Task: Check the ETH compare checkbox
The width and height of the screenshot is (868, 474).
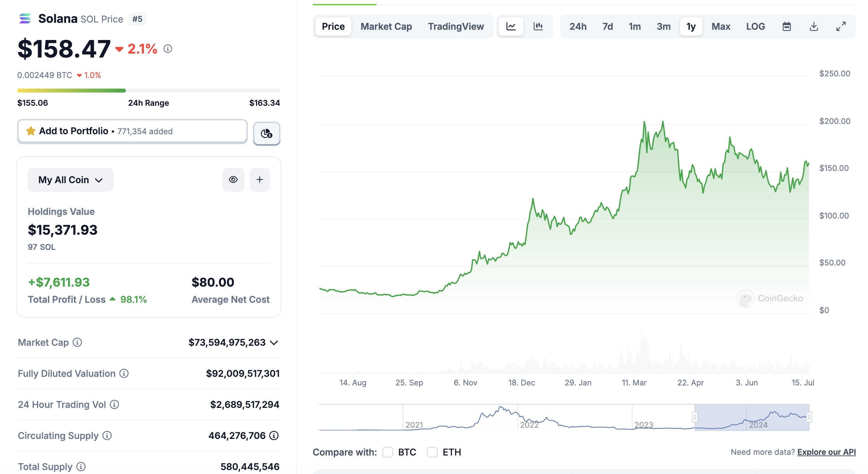Action: (432, 452)
